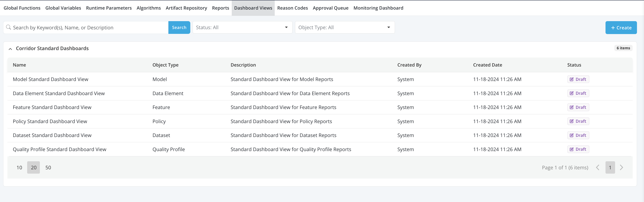The image size is (644, 202).
Task: Click Draft badge on Data Element row
Action: pos(578,93)
